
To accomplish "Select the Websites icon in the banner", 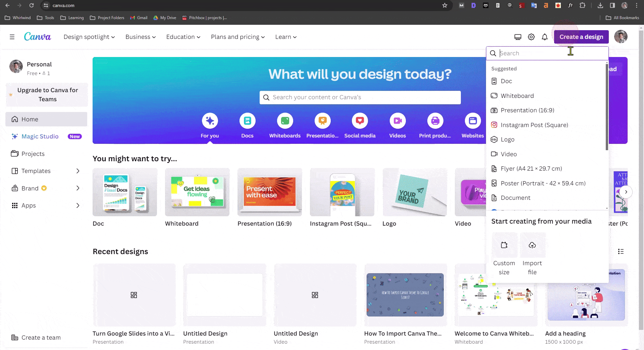I will [473, 121].
